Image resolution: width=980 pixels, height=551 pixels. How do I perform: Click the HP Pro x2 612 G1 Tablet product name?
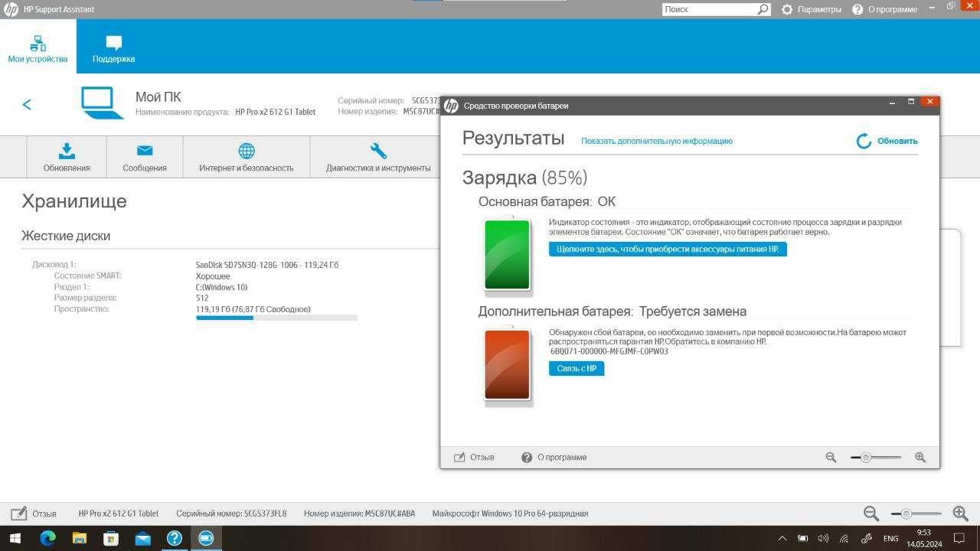pos(276,112)
